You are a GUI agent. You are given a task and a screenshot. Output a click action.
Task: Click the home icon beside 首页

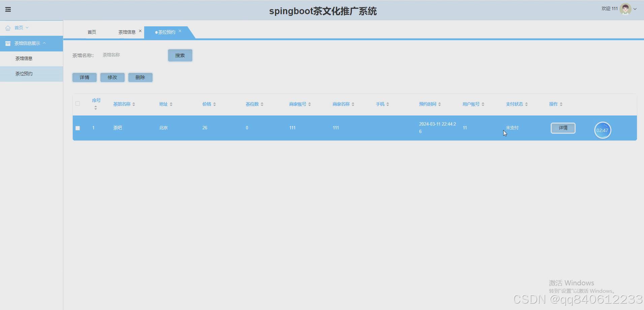pyautogui.click(x=8, y=28)
